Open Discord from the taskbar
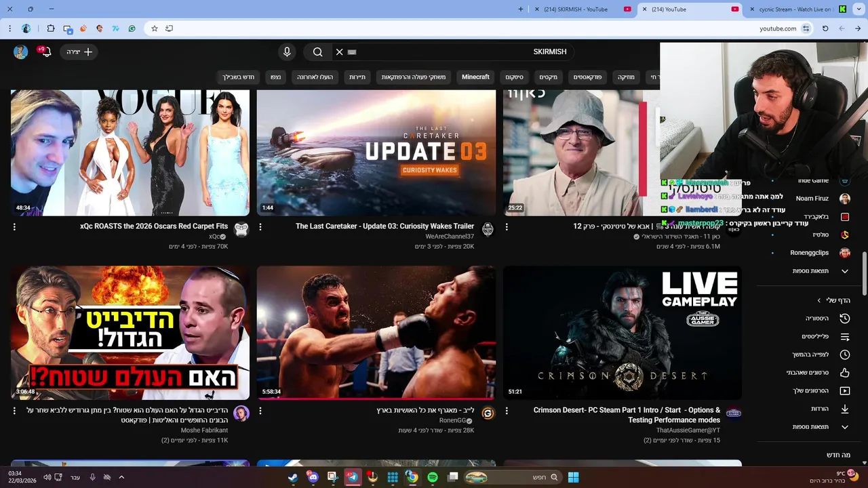 313,477
